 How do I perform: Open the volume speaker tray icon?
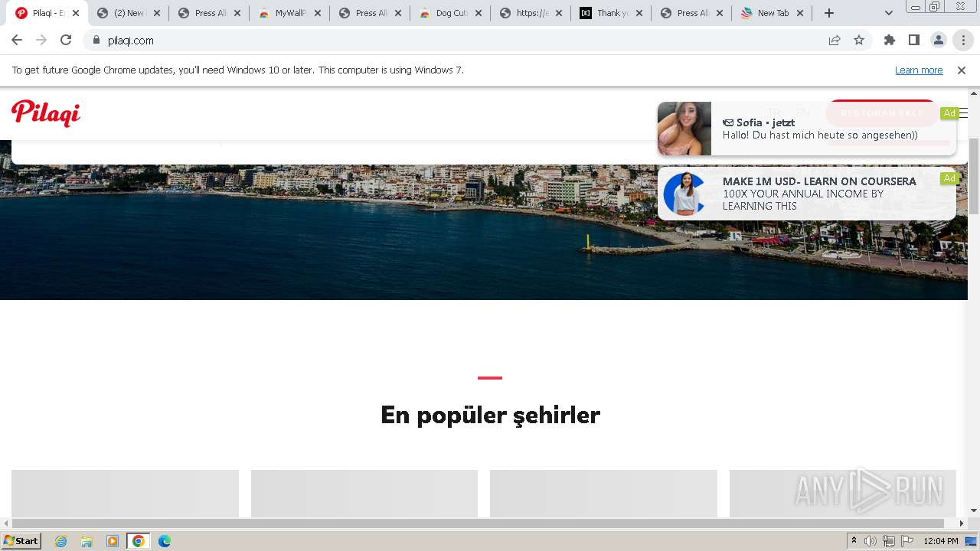(871, 541)
